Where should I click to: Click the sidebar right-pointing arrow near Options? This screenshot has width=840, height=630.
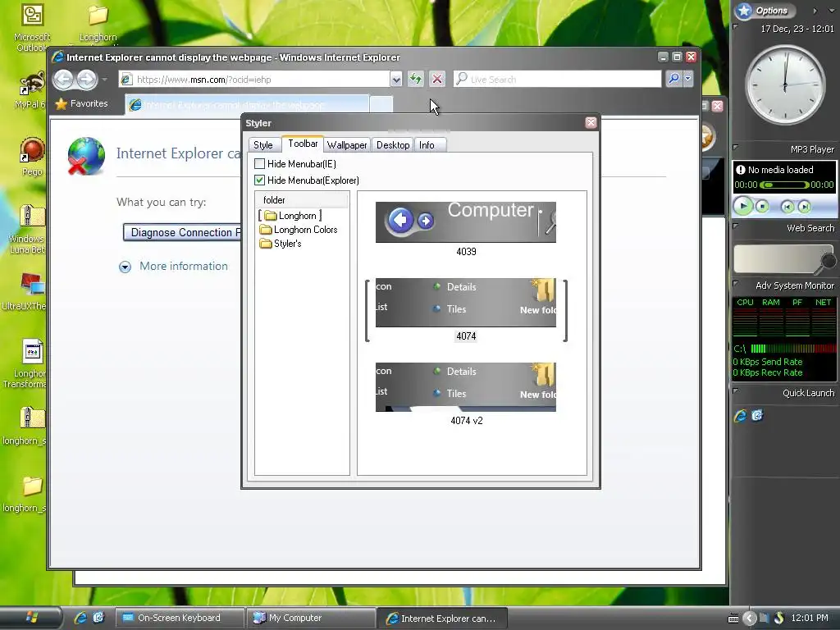coord(815,11)
